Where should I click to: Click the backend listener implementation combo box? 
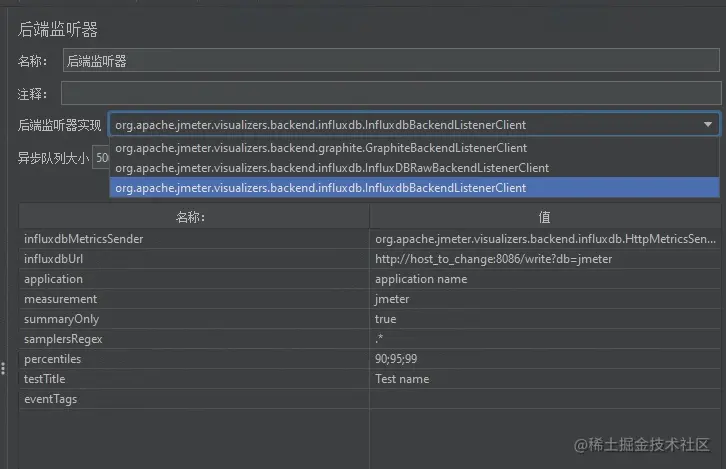(414, 124)
